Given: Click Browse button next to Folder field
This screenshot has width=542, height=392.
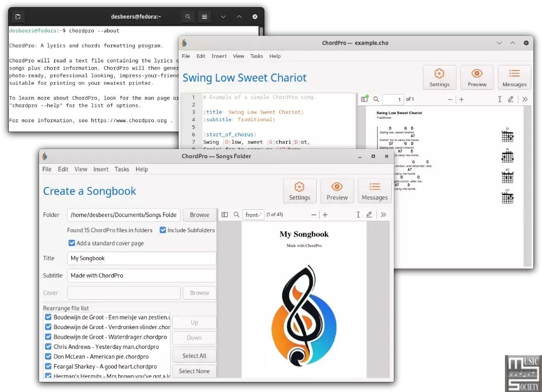Looking at the screenshot, I should 199,215.
